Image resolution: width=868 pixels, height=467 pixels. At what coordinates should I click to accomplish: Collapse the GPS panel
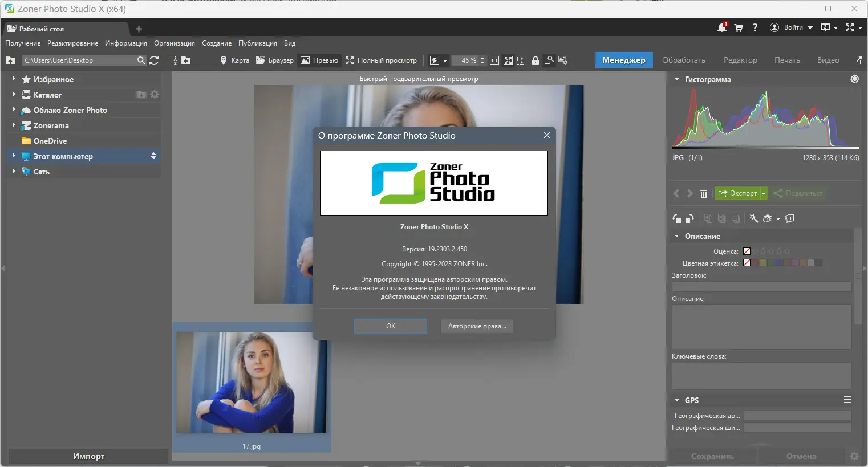pos(677,400)
